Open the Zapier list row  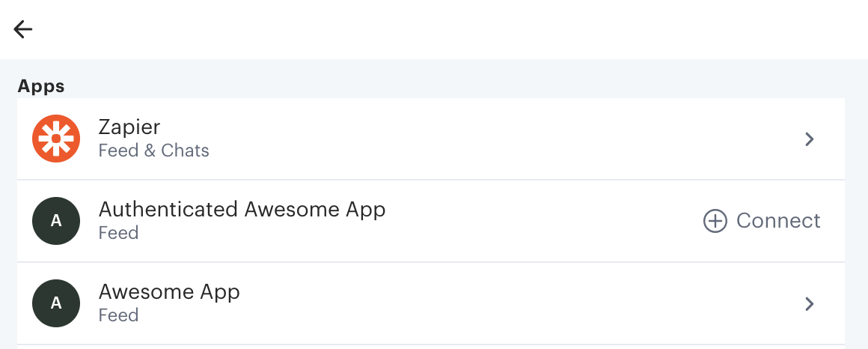coord(431,139)
